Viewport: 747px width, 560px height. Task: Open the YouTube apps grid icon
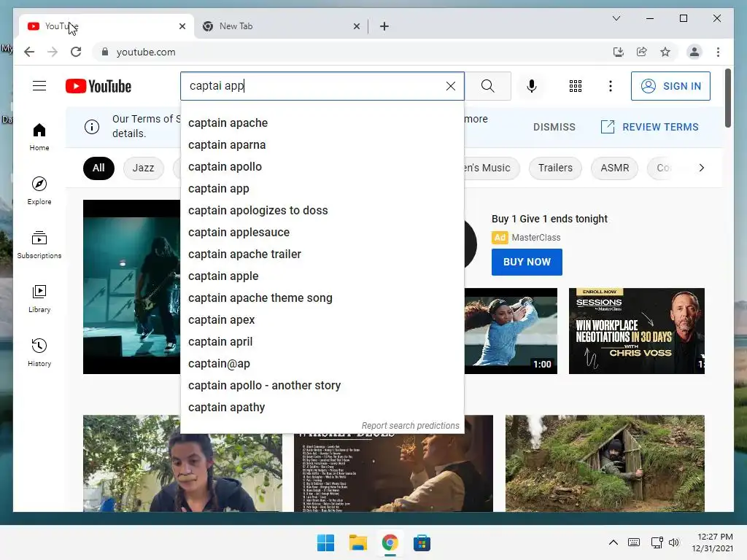tap(576, 86)
